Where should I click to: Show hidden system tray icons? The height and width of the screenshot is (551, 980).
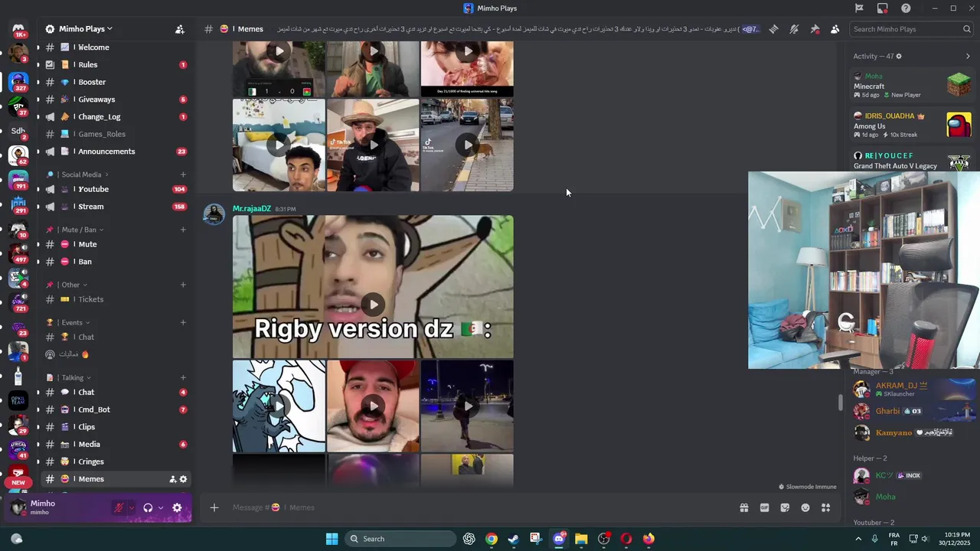pos(858,539)
